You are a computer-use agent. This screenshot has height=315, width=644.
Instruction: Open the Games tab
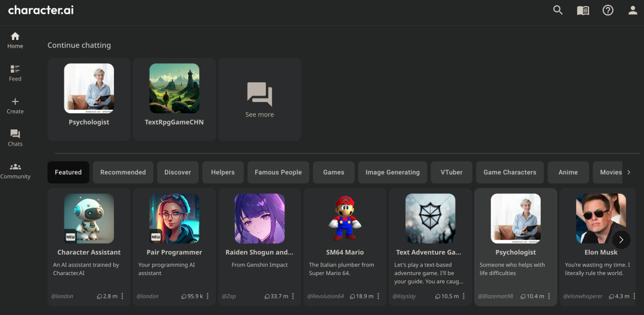pyautogui.click(x=333, y=172)
